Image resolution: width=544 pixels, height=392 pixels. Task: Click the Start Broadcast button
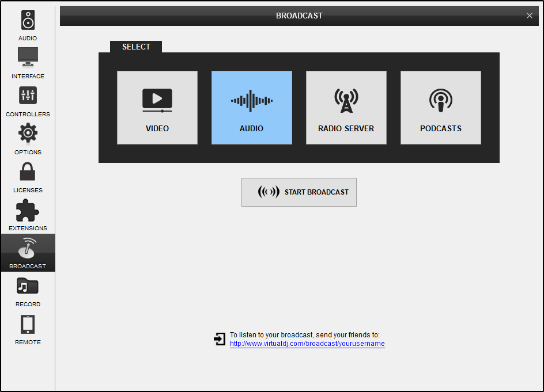point(299,192)
